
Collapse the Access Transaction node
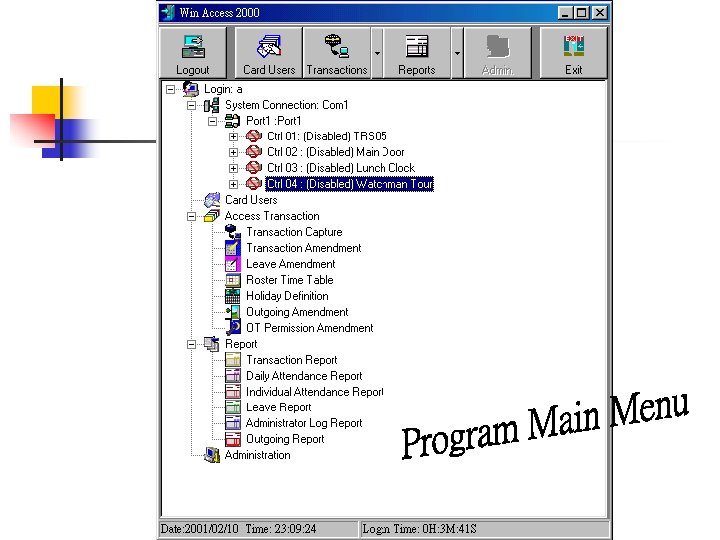(x=191, y=216)
